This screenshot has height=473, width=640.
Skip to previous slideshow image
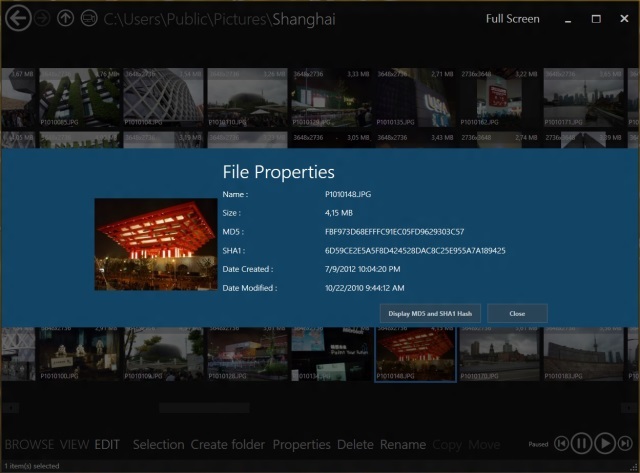pos(562,443)
